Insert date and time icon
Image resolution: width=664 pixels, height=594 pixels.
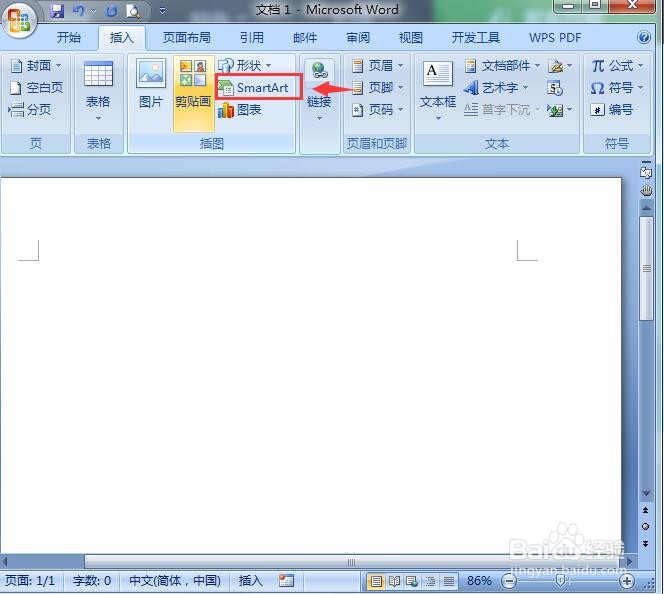coord(555,88)
